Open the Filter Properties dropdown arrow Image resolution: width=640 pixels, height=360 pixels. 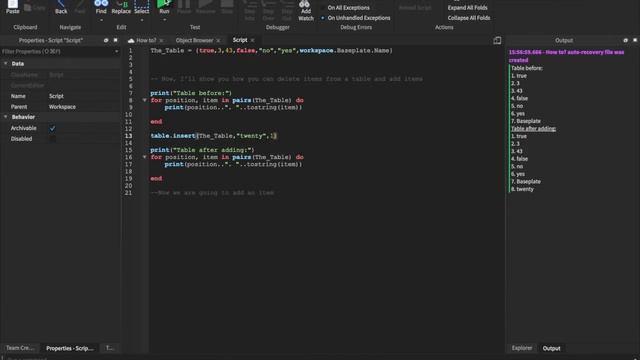click(x=116, y=52)
